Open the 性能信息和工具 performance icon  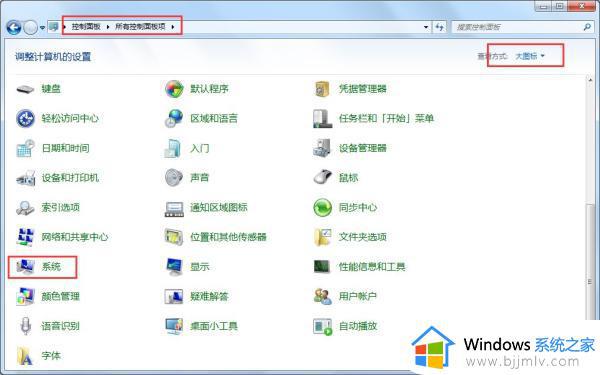coord(322,267)
